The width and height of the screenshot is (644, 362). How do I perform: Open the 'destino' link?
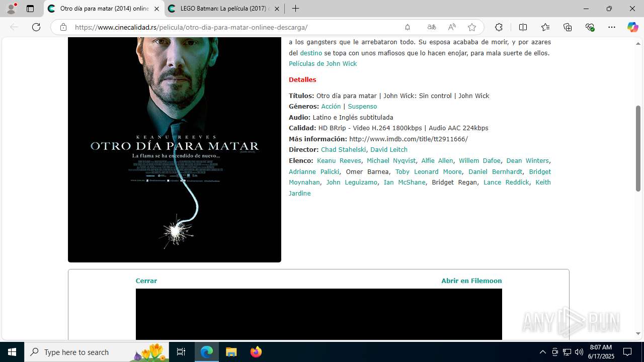[311, 53]
